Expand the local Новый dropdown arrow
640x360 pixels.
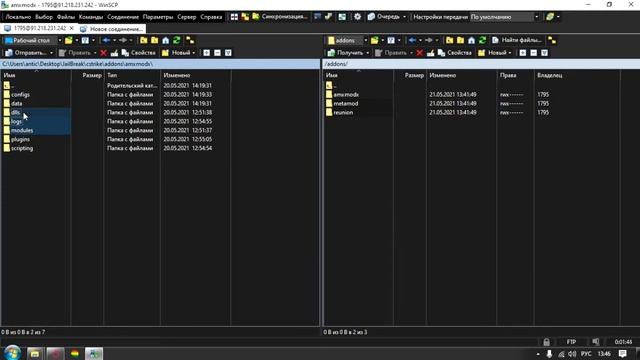(x=193, y=53)
